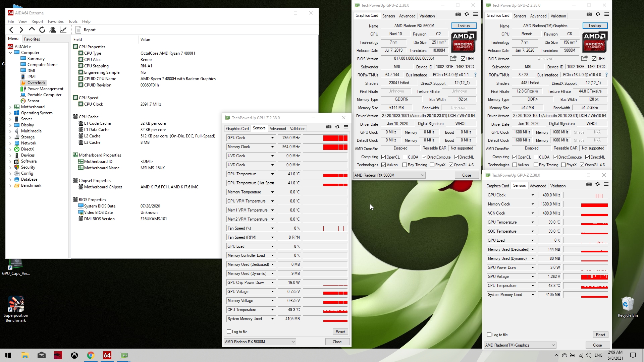Open the GPU Chip Power Draw sensor dropdown
The height and width of the screenshot is (362, 644).
point(272,283)
